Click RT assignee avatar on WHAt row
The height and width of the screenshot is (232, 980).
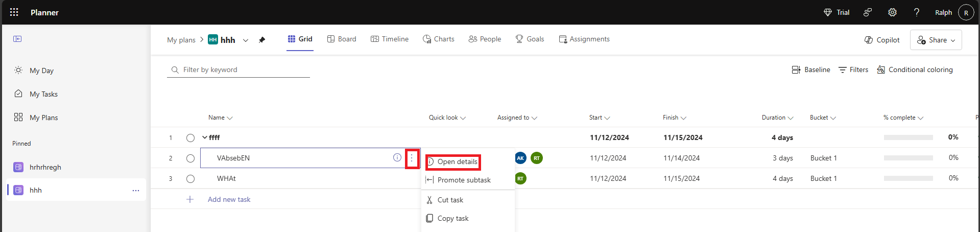click(x=520, y=178)
